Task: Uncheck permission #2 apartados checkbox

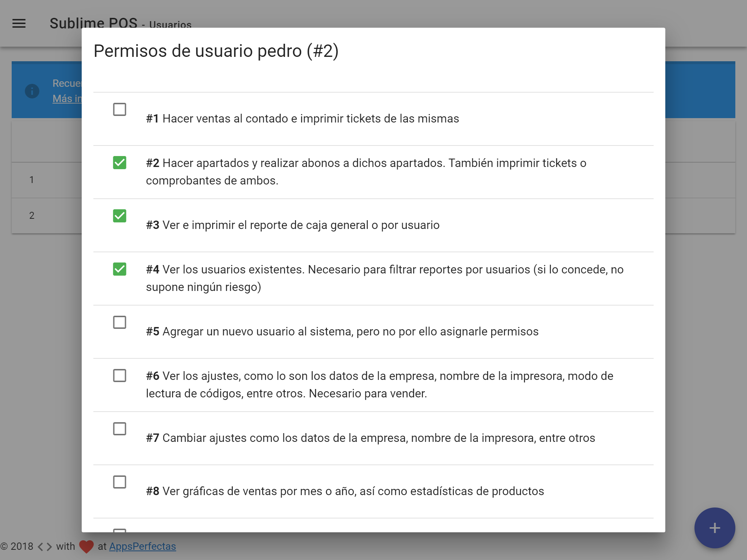Action: click(x=120, y=163)
